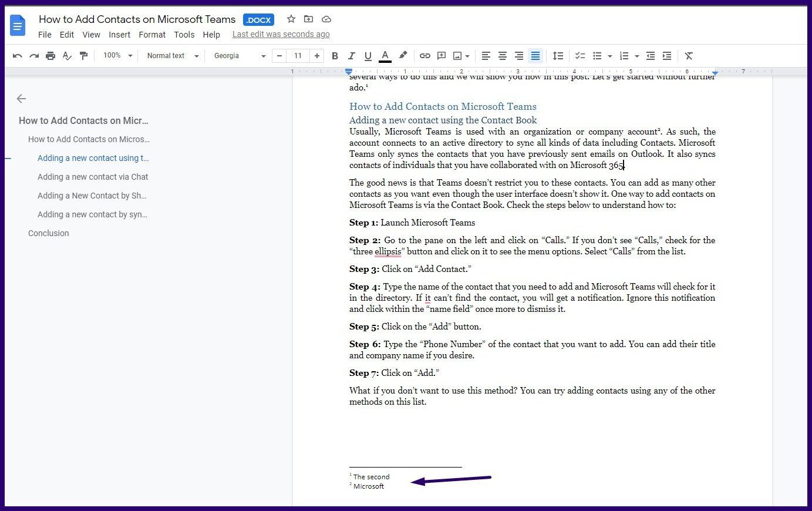Open the text style dropdown showing Normal text
The width and height of the screenshot is (812, 511).
click(171, 56)
